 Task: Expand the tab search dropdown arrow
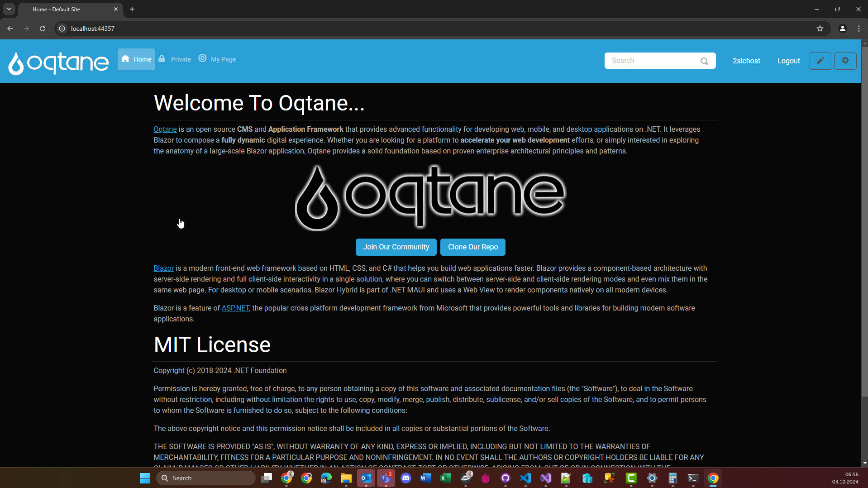9,9
